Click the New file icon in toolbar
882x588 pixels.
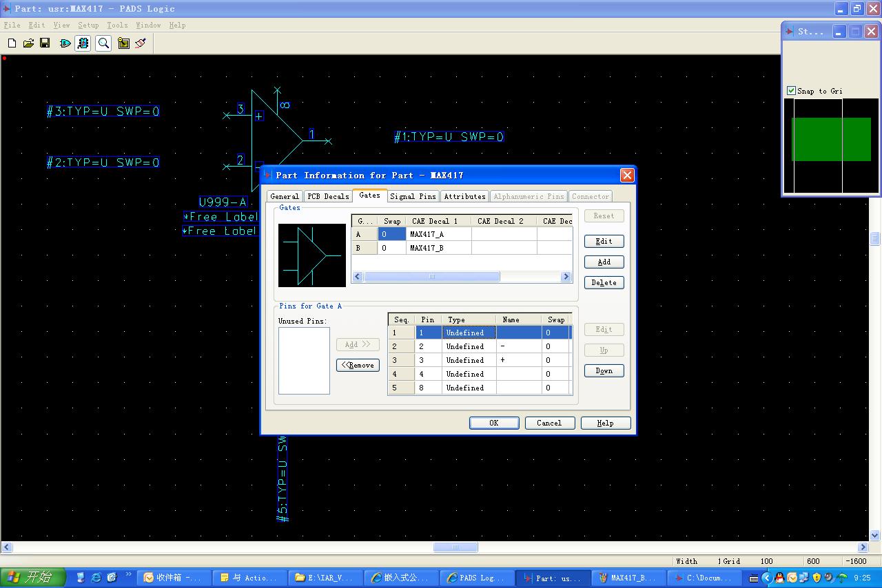point(12,43)
